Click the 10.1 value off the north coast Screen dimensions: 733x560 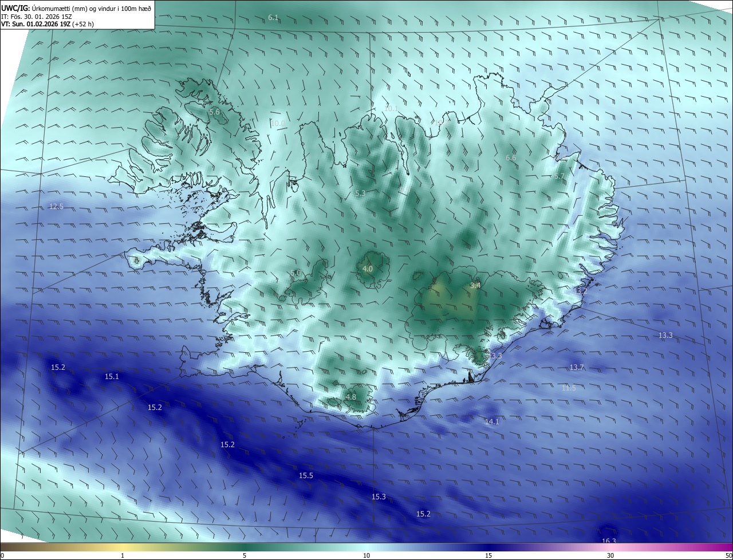[391, 108]
